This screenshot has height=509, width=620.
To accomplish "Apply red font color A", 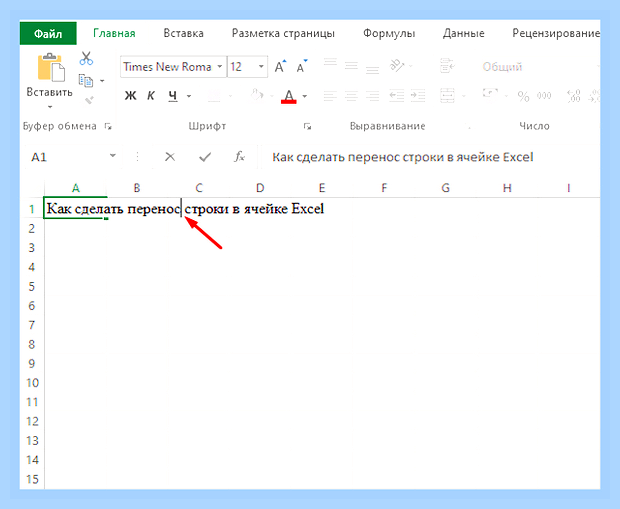I will [x=289, y=96].
